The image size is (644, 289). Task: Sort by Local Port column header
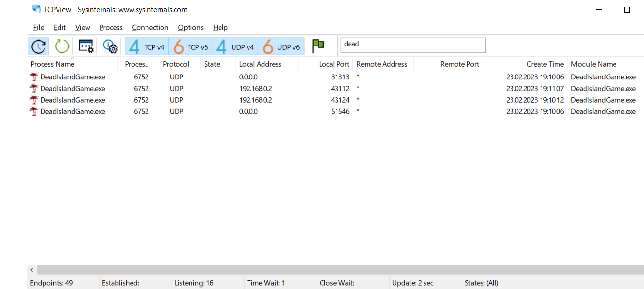coord(325,64)
